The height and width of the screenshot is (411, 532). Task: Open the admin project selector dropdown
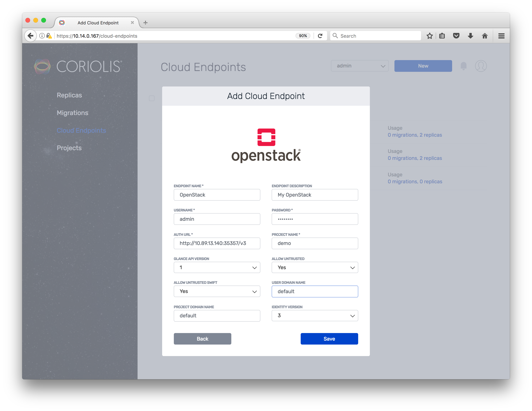pos(360,66)
